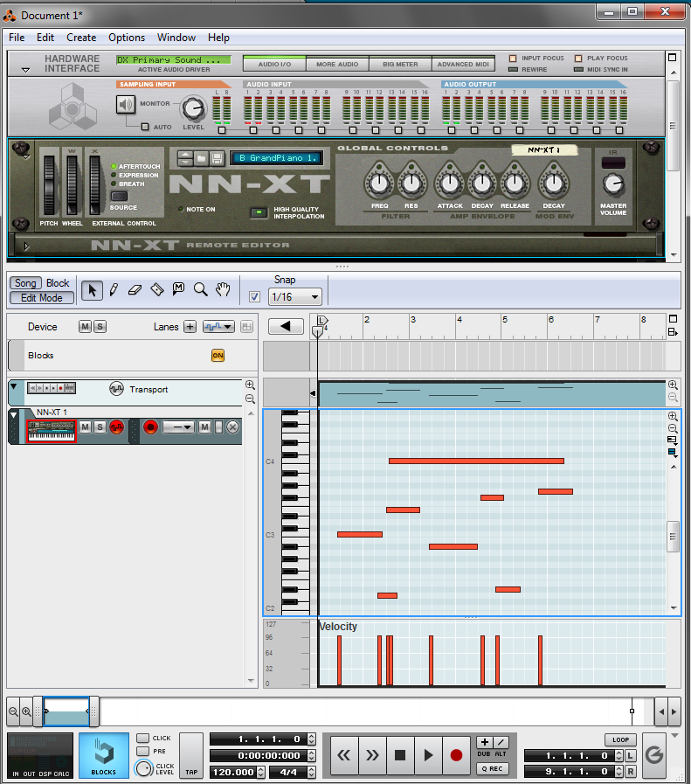Open the Snap value 1/16 dropdown
Screen dimensions: 691x784
pyautogui.click(x=295, y=297)
